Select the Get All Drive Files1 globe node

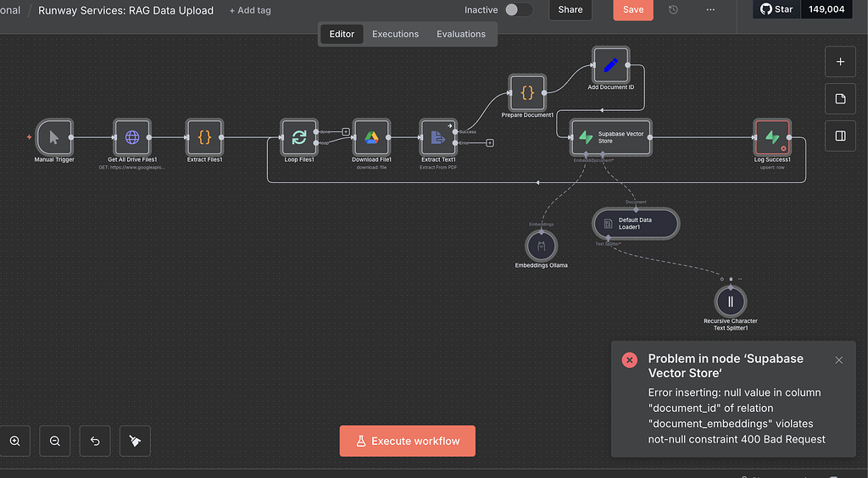[x=132, y=137]
